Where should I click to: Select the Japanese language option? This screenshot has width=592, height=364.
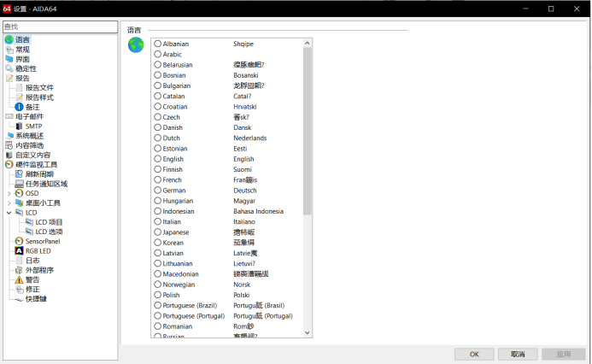click(157, 232)
